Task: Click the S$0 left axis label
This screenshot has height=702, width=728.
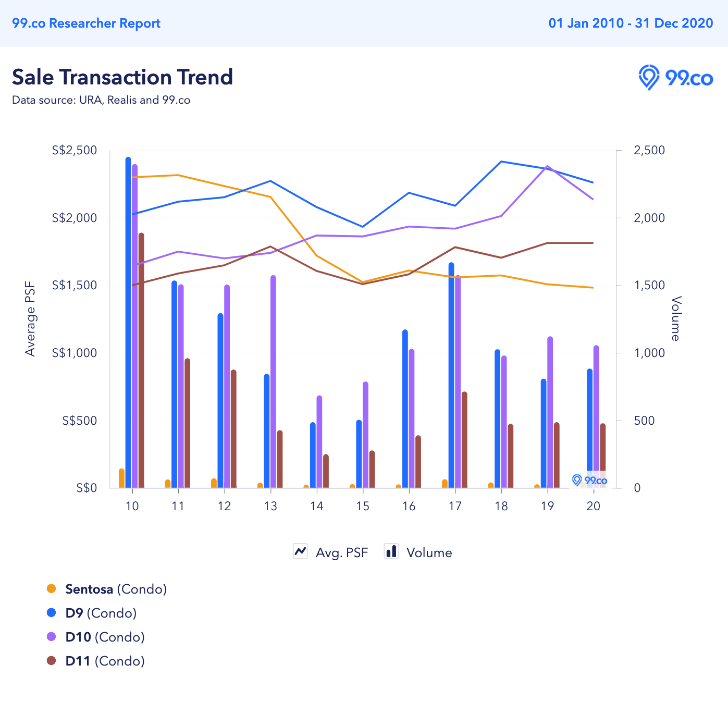Action: point(87,488)
